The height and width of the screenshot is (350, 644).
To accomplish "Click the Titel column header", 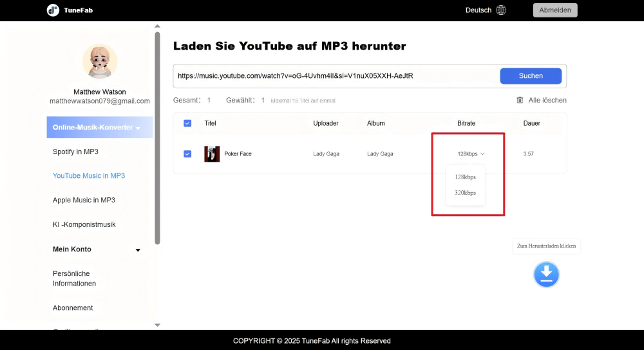I will pos(211,123).
